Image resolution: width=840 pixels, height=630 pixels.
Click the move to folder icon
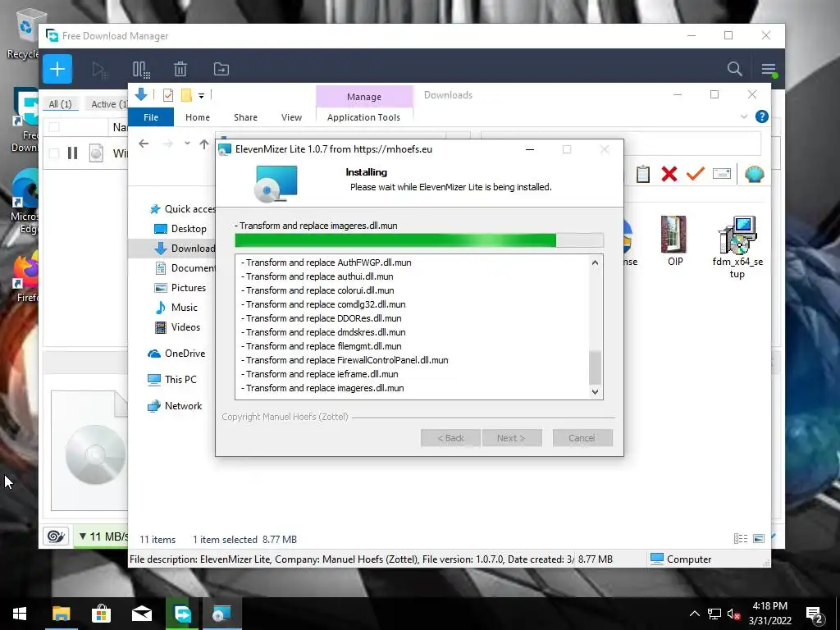coord(221,69)
